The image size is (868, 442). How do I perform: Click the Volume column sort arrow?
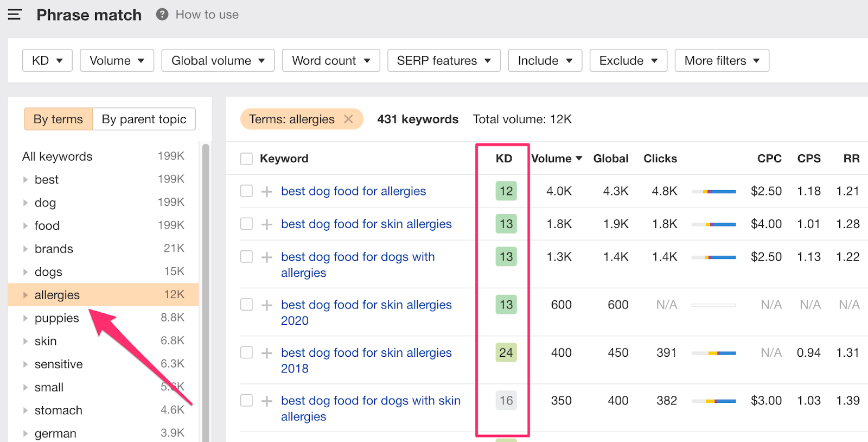[579, 159]
